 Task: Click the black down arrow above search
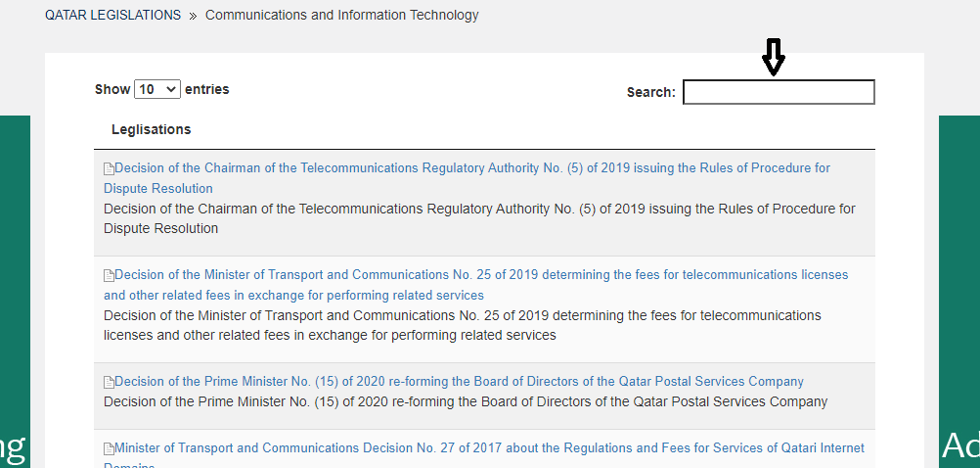pyautogui.click(x=774, y=58)
